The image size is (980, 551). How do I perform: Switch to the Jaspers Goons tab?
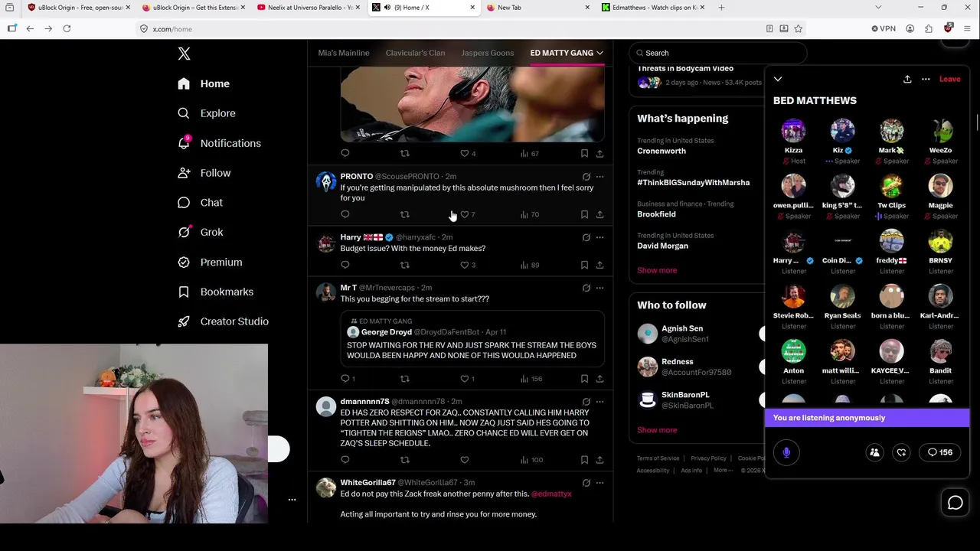(488, 53)
